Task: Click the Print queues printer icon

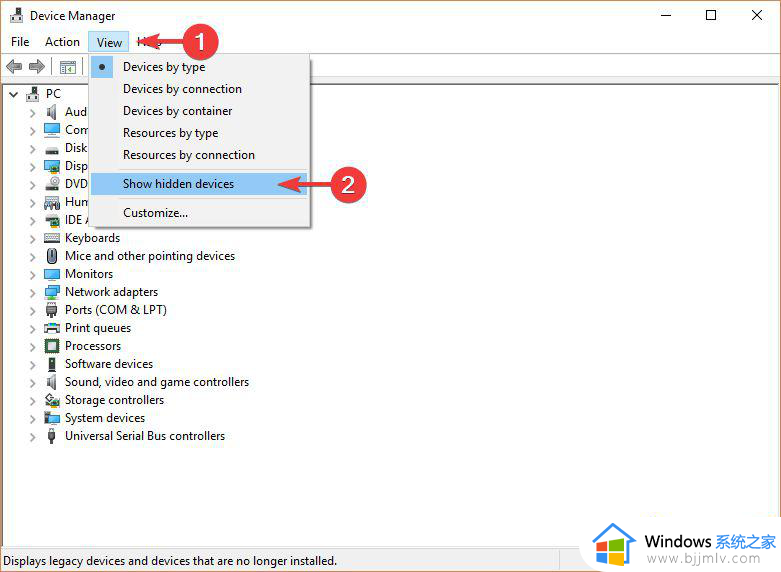Action: (52, 328)
